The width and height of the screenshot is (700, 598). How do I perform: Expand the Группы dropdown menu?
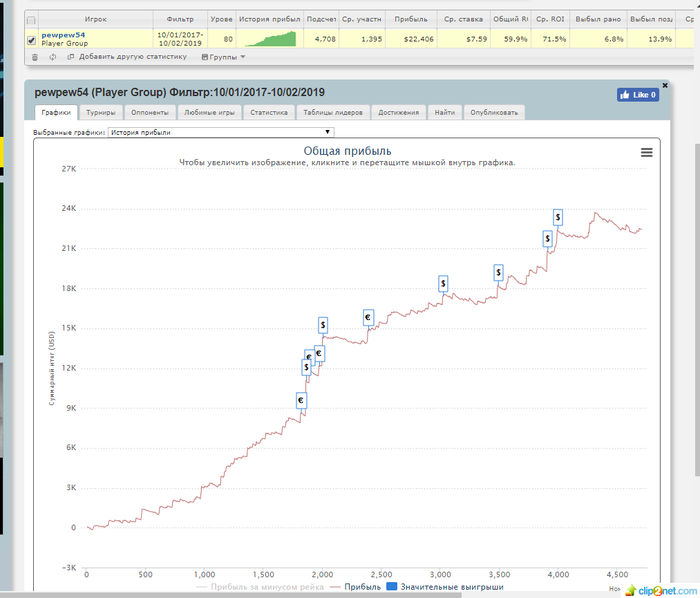pyautogui.click(x=223, y=57)
